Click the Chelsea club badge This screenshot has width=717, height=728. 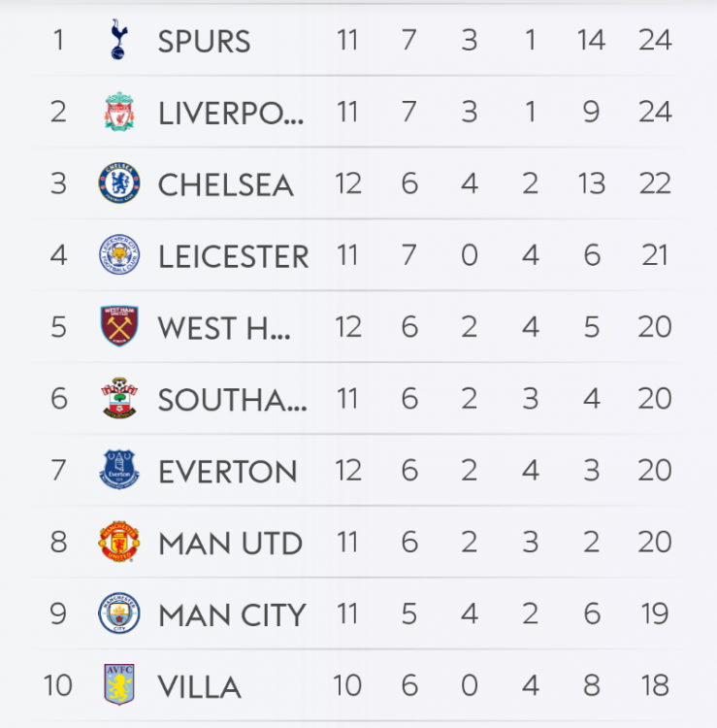(119, 183)
